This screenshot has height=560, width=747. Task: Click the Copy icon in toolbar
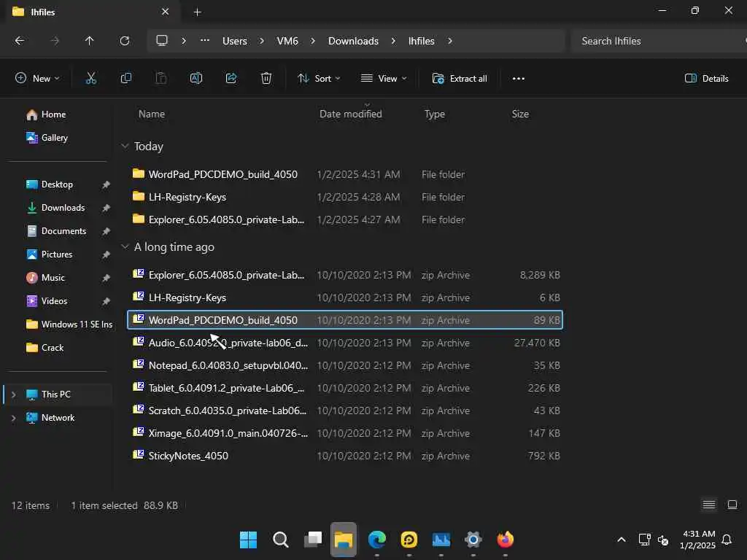click(125, 79)
